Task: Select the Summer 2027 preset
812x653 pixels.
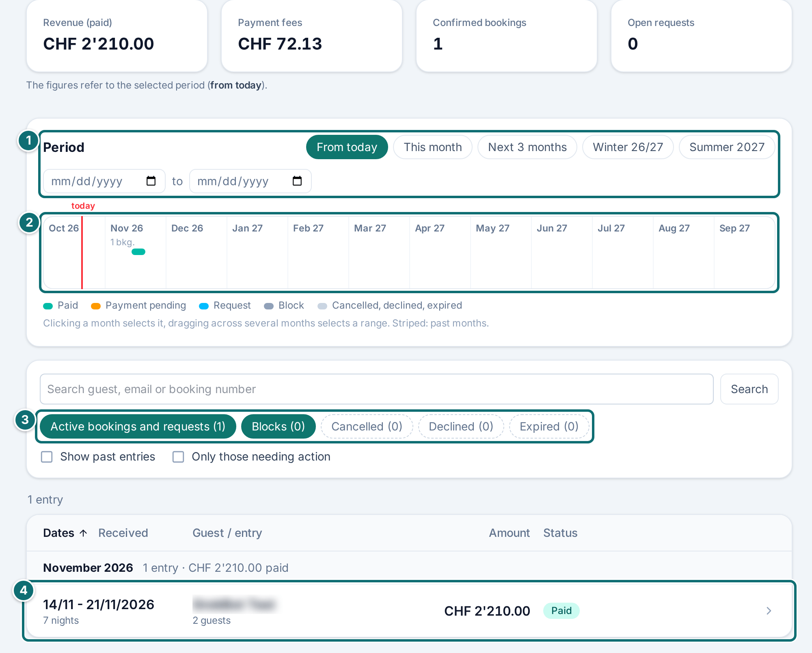Action: [727, 147]
